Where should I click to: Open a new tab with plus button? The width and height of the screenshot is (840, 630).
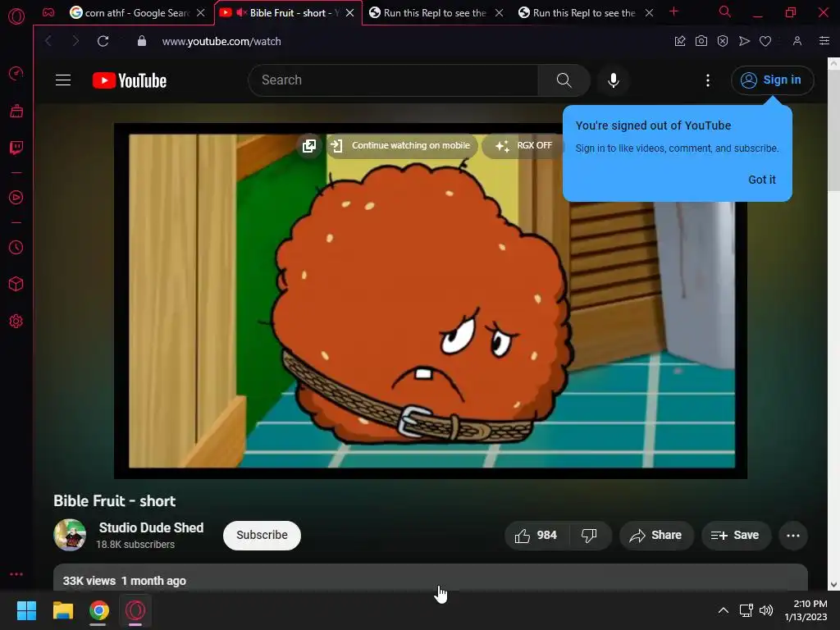tap(674, 11)
